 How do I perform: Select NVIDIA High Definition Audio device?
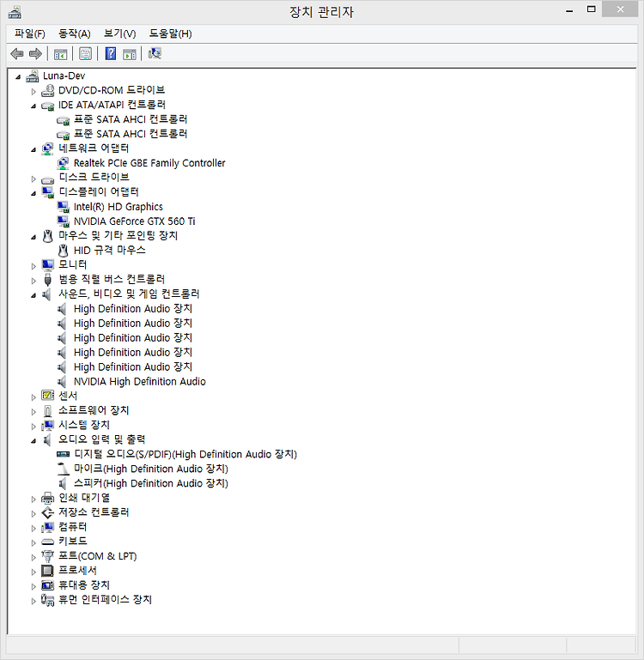coord(140,381)
